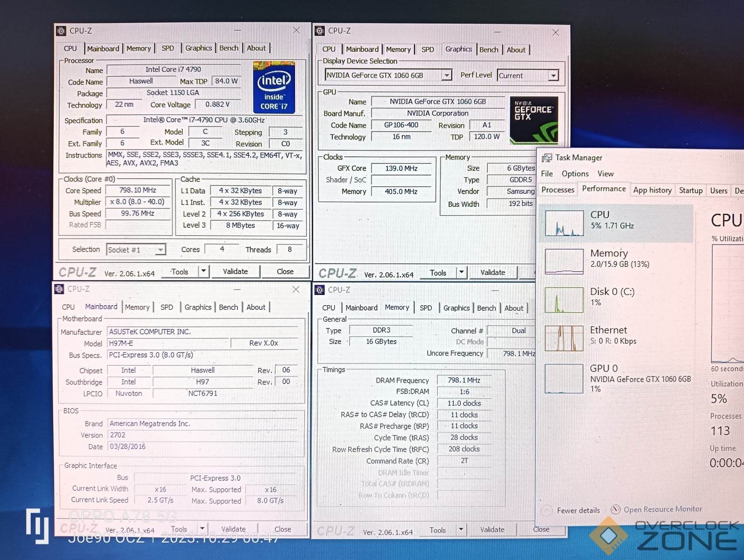Select the Ethernet graph in Task Manager
744x560 pixels.
tap(564, 338)
